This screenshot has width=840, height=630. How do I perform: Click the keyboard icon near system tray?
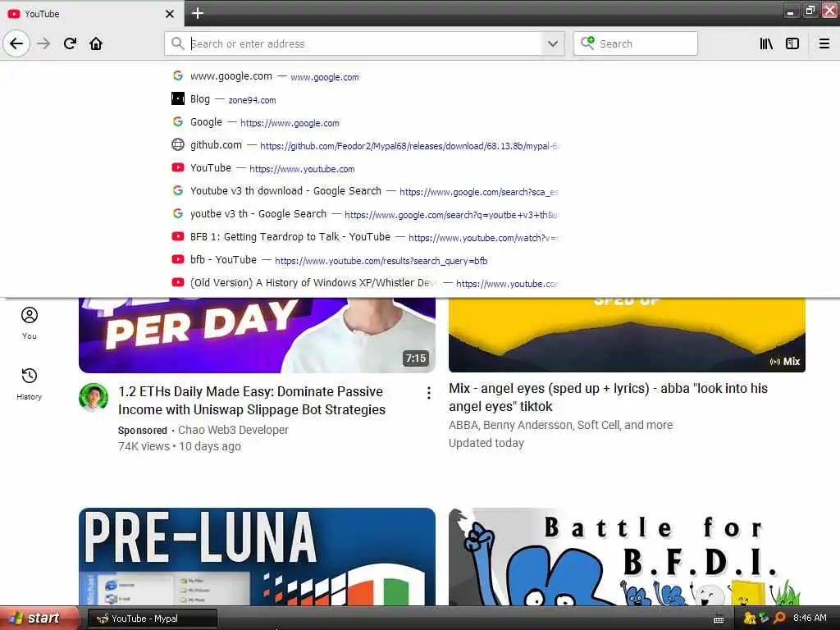[x=719, y=619]
